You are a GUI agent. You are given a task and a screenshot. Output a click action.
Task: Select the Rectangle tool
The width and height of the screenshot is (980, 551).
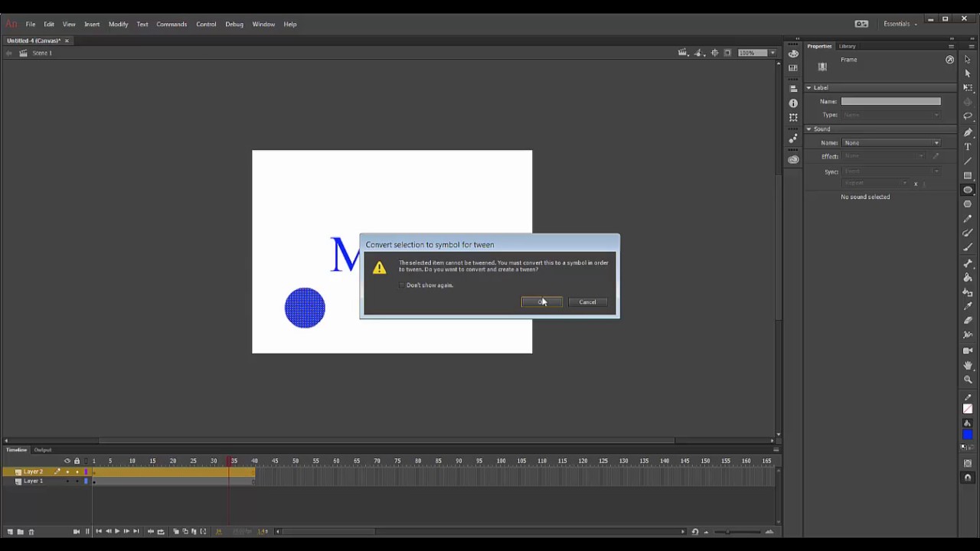pos(968,175)
